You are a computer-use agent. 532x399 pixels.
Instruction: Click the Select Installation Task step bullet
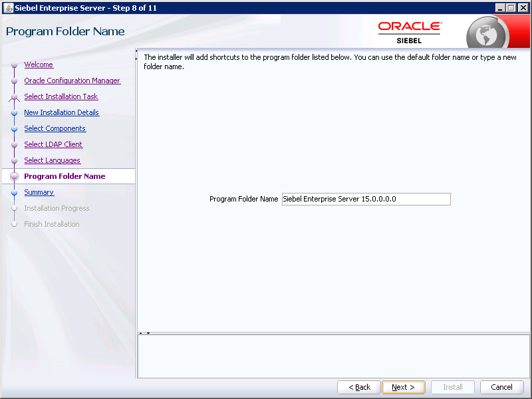[14, 97]
